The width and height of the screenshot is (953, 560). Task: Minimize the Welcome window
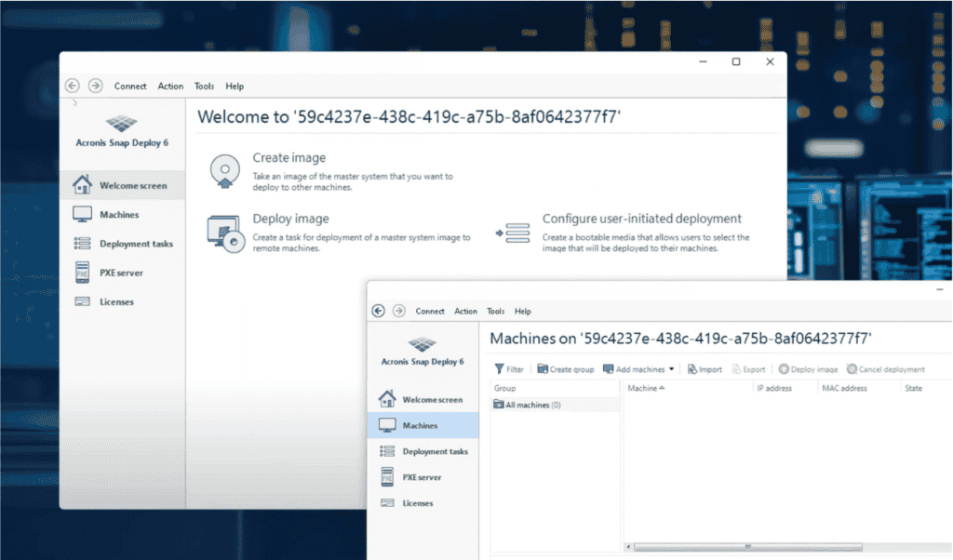(x=704, y=62)
